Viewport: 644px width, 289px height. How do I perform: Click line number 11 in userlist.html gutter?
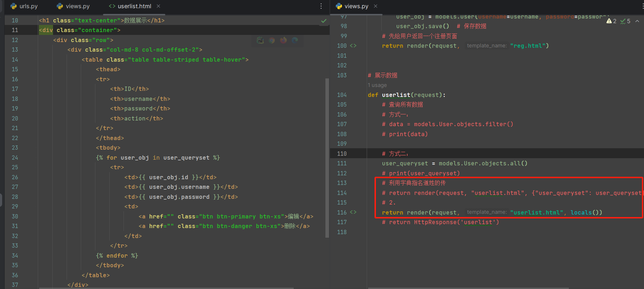click(15, 30)
